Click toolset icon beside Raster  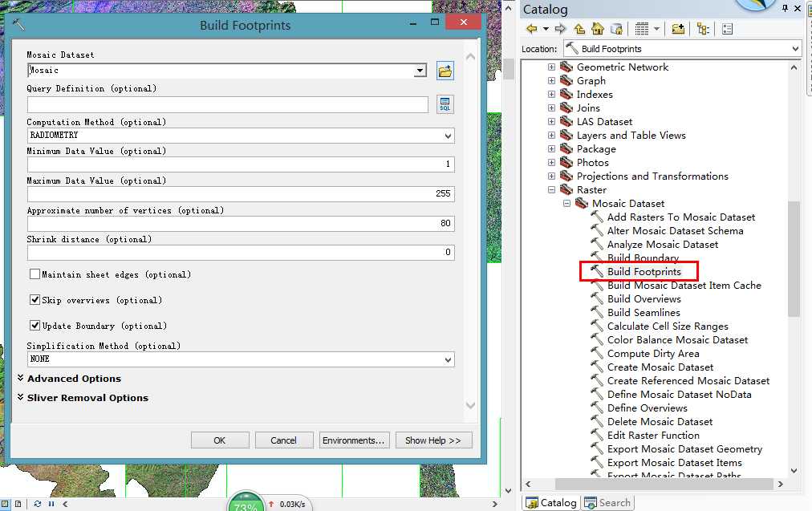click(566, 189)
